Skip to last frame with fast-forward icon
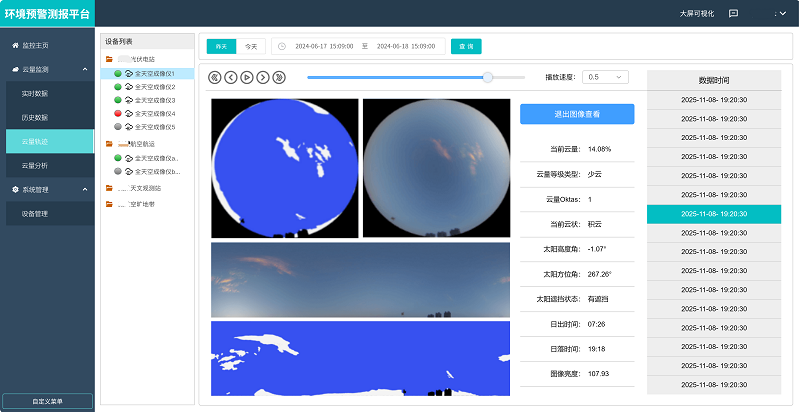The height and width of the screenshot is (412, 800). click(279, 77)
